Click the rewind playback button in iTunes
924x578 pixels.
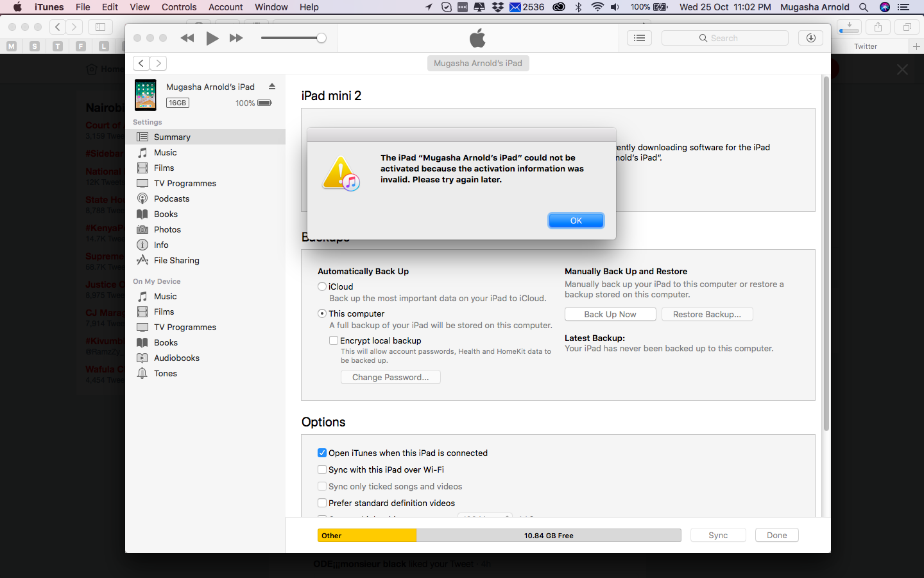(x=187, y=38)
